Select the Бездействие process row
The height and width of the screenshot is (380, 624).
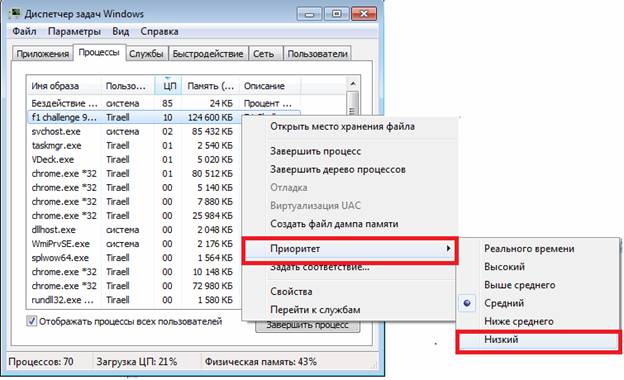coord(164,103)
